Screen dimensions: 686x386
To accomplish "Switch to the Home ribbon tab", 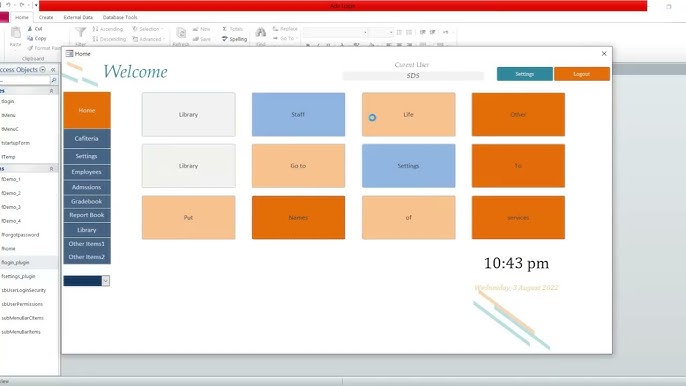I will (x=21, y=18).
